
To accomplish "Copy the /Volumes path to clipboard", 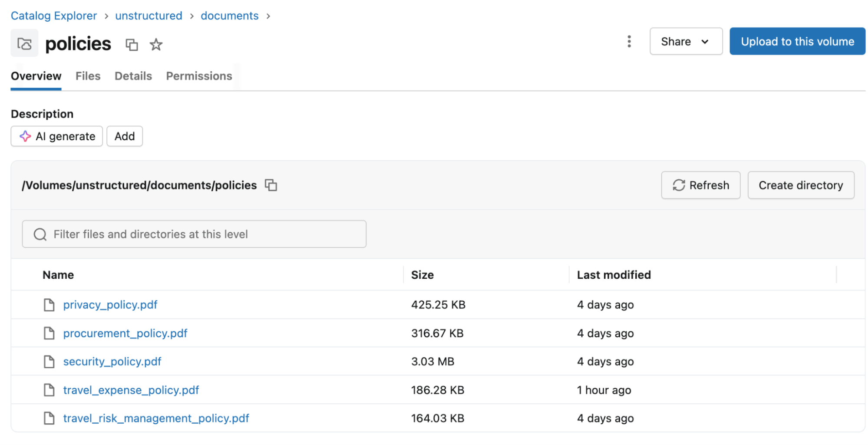I will 271,185.
